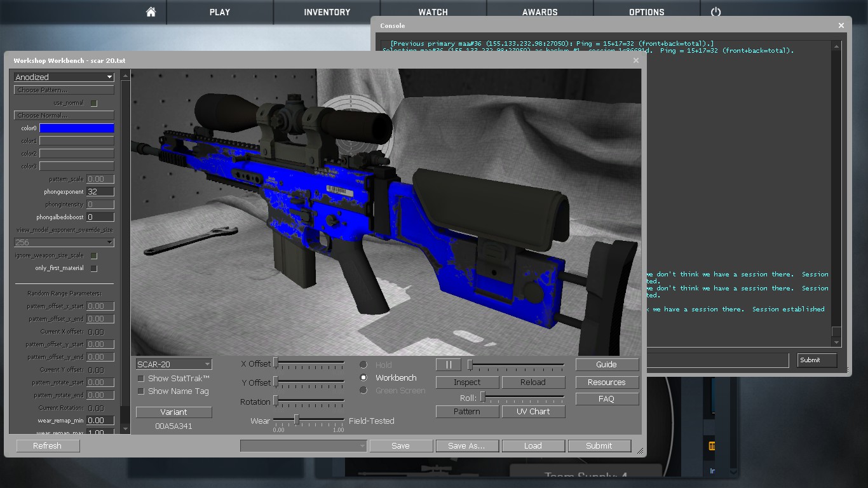Select the Green Screen radio button
The height and width of the screenshot is (488, 868).
pos(363,390)
